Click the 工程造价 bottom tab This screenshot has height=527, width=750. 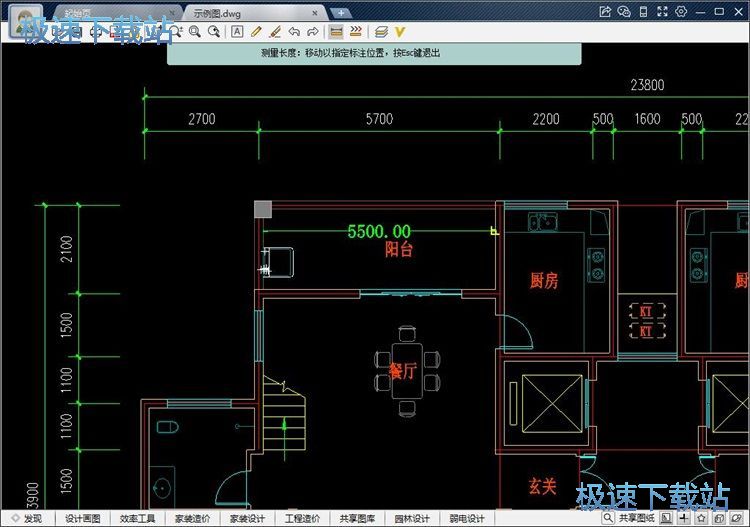[x=302, y=519]
